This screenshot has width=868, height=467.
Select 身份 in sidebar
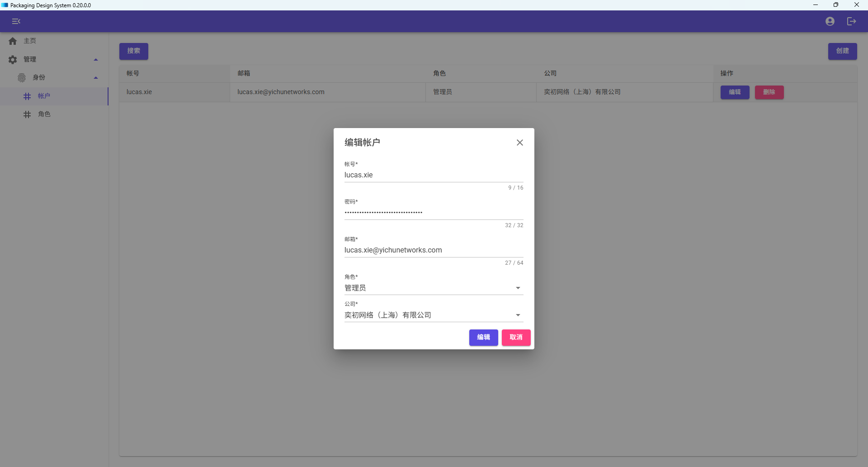click(54, 78)
